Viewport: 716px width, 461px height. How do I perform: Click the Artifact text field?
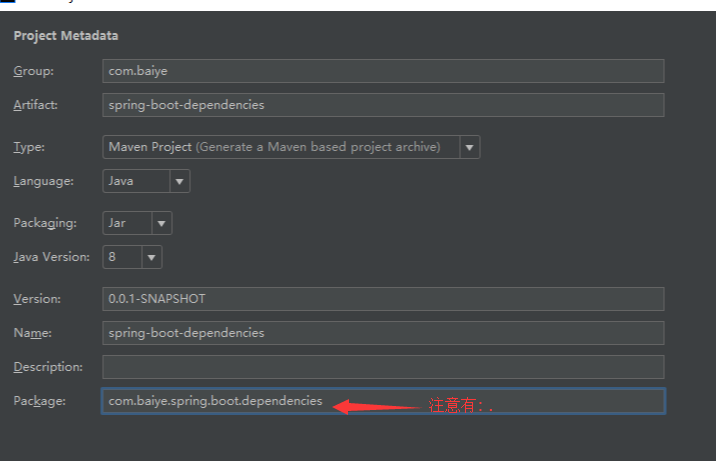point(383,105)
